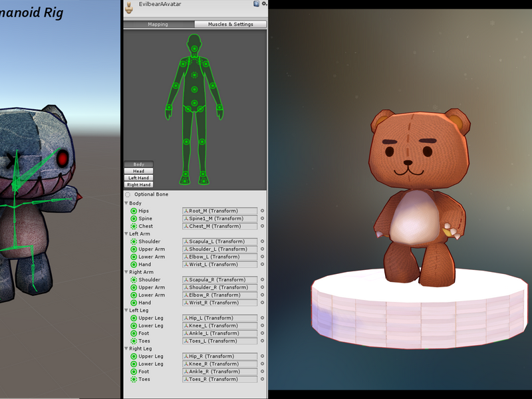Click the Elbow_L transform field

pyautogui.click(x=220, y=257)
